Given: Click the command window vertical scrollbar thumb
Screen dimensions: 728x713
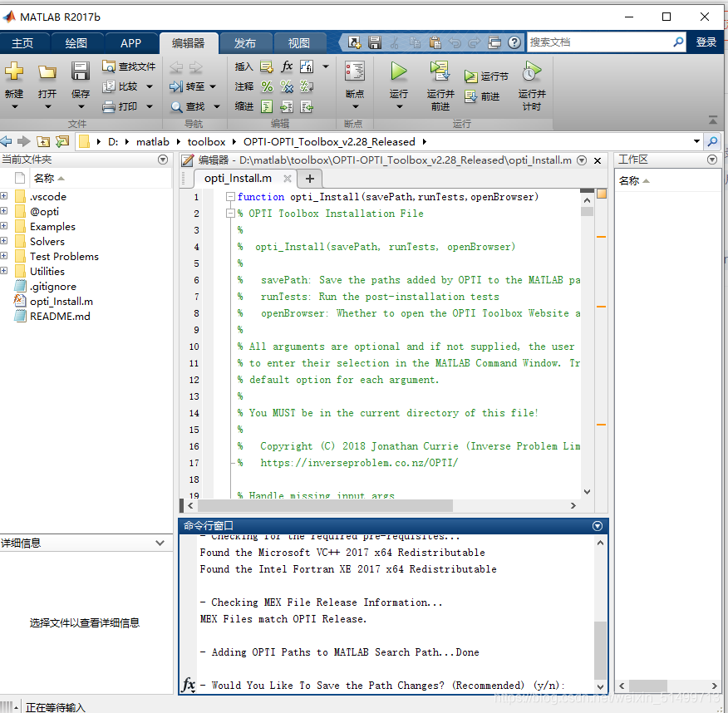Looking at the screenshot, I should pos(600,651).
